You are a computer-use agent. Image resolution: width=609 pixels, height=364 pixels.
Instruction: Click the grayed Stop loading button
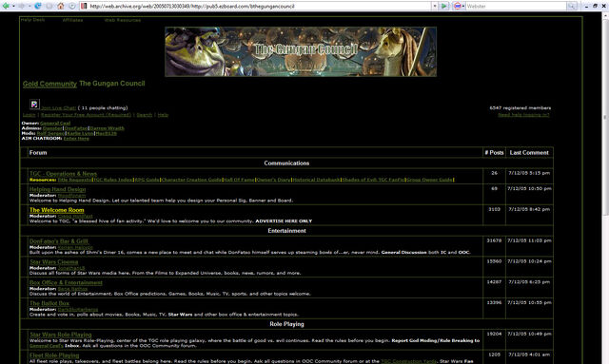(49, 6)
